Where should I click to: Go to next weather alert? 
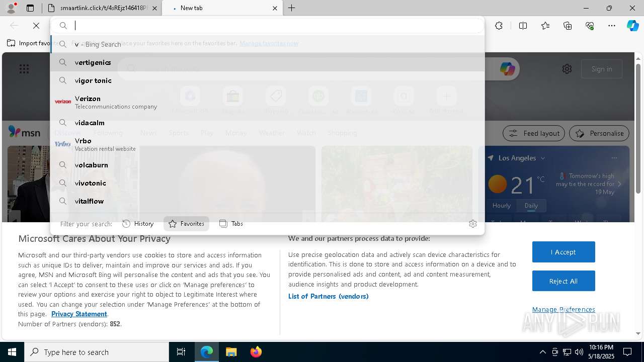click(619, 184)
